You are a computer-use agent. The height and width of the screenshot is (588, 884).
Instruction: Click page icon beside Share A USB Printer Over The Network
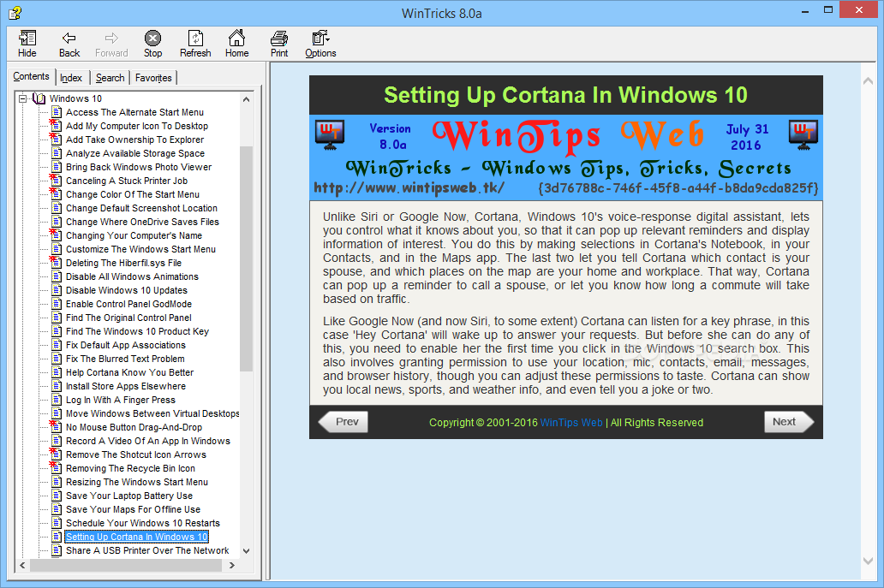(57, 550)
